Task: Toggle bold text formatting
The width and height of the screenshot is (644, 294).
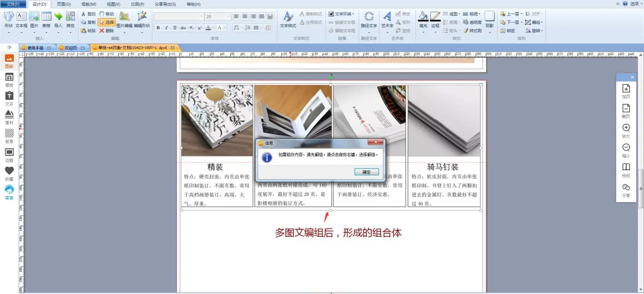Action: tap(158, 28)
